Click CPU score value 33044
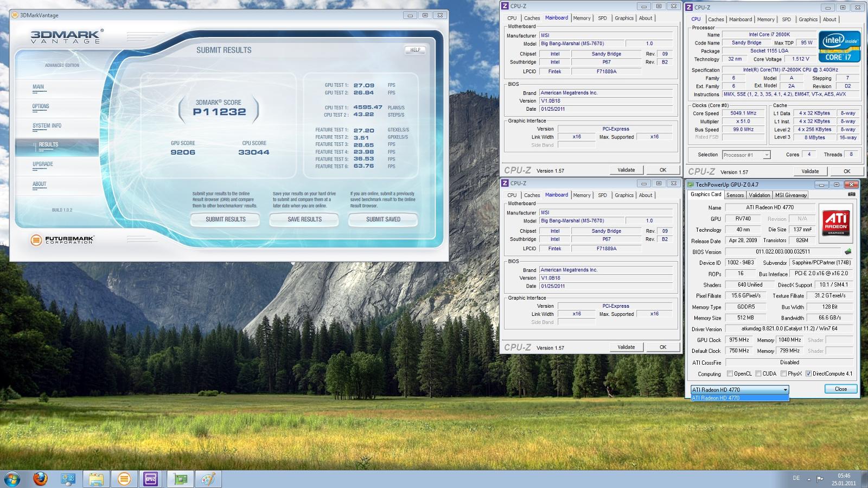The height and width of the screenshot is (488, 868). pos(254,153)
